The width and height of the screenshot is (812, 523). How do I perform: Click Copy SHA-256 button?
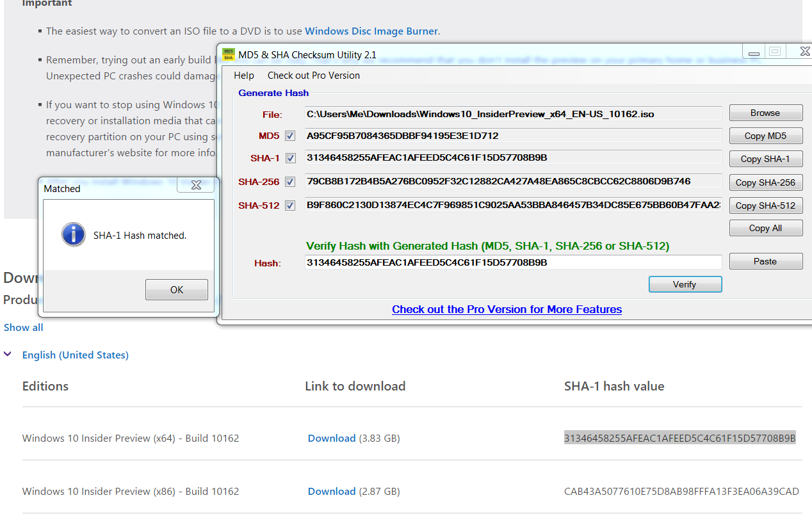766,182
